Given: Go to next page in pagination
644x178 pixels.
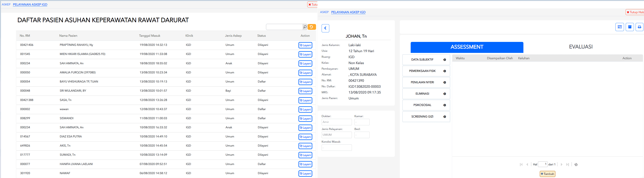Looking at the screenshot, I should (x=561, y=165).
